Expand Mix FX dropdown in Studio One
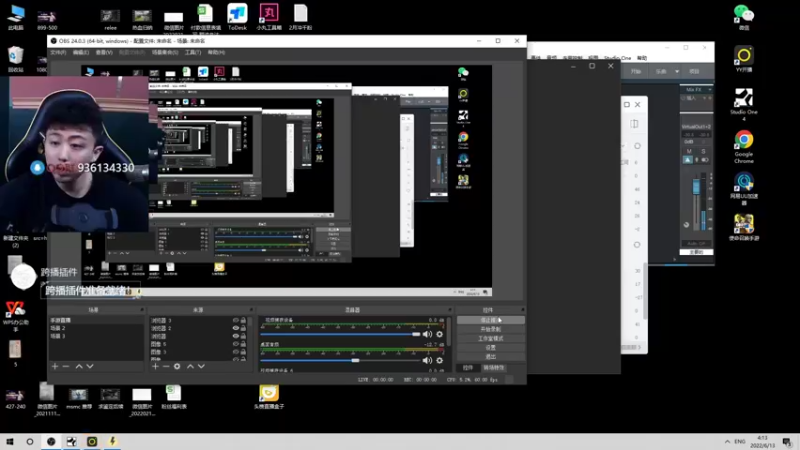The image size is (800, 450). tap(710, 90)
